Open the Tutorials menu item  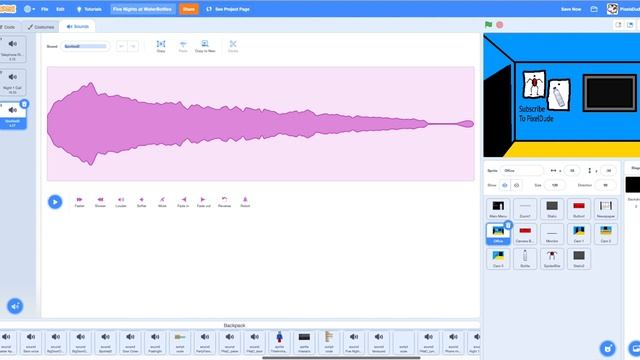coord(89,9)
